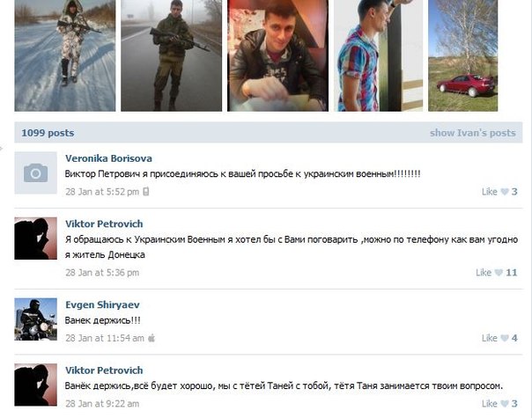Click the Apple icon beside 11:54 am timestamp
This screenshot has height=418, width=532.
[x=151, y=338]
